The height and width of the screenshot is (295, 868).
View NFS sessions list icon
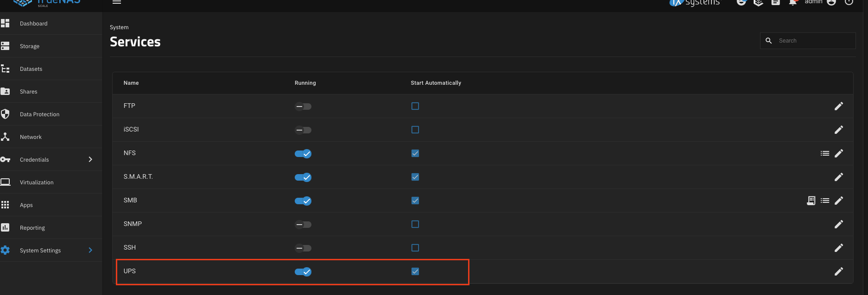click(825, 153)
